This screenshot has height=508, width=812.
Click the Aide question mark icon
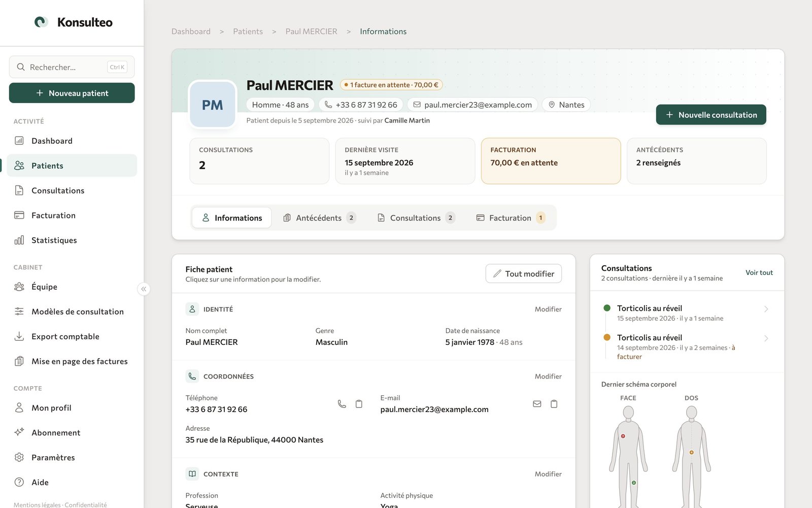click(x=19, y=482)
